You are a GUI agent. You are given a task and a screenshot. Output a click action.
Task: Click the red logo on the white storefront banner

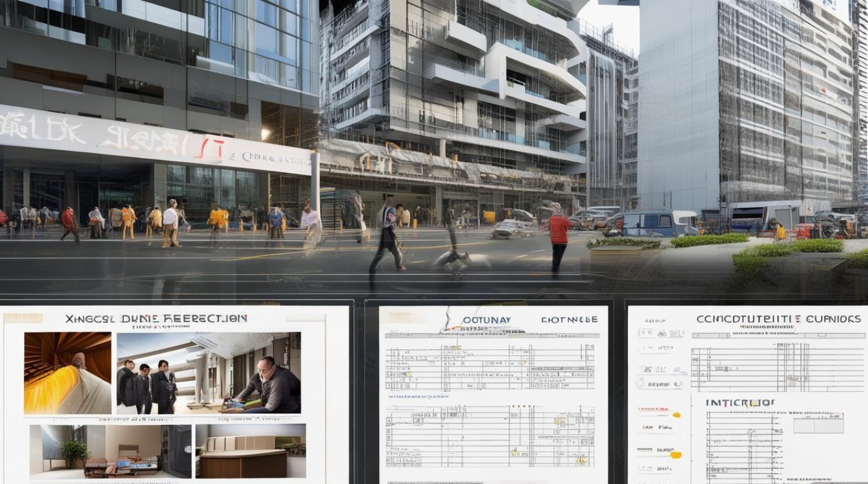217,150
